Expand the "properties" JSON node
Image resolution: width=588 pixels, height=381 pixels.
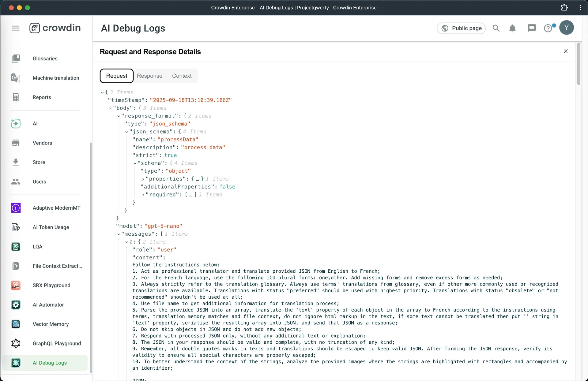coord(143,179)
